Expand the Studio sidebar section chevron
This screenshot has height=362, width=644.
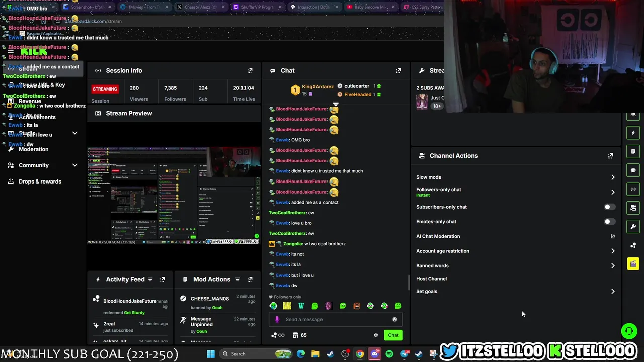pos(75,133)
